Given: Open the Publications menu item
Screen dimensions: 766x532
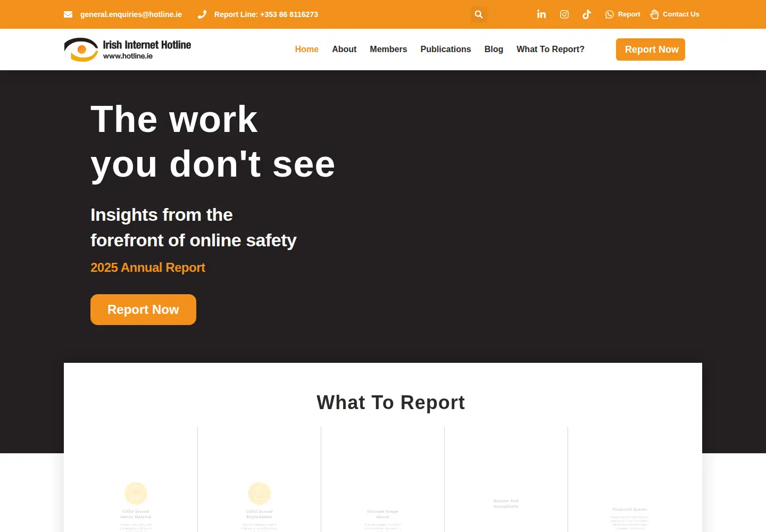Looking at the screenshot, I should pos(446,49).
